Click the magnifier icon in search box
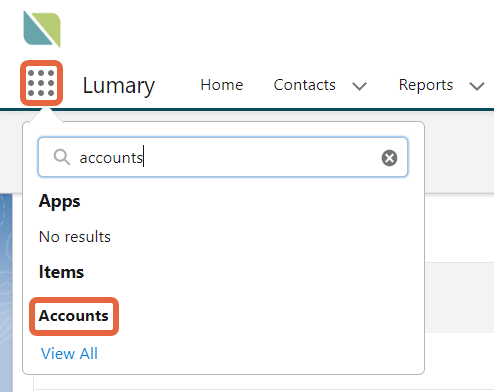This screenshot has height=392, width=494. 62,157
